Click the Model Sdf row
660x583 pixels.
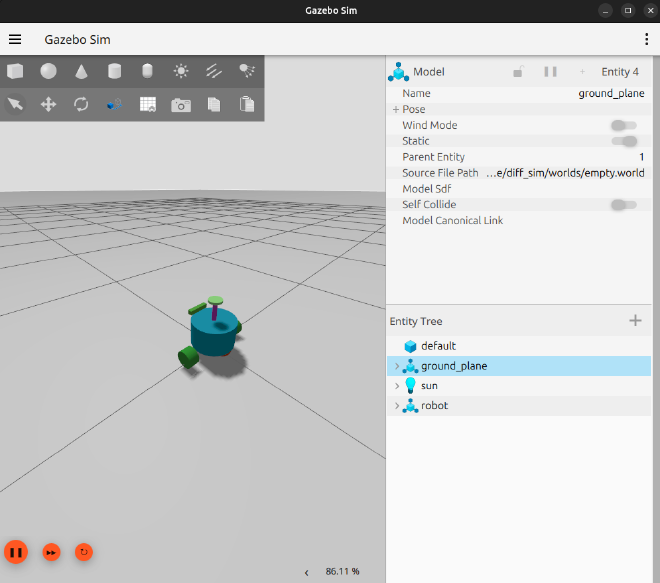[519, 189]
